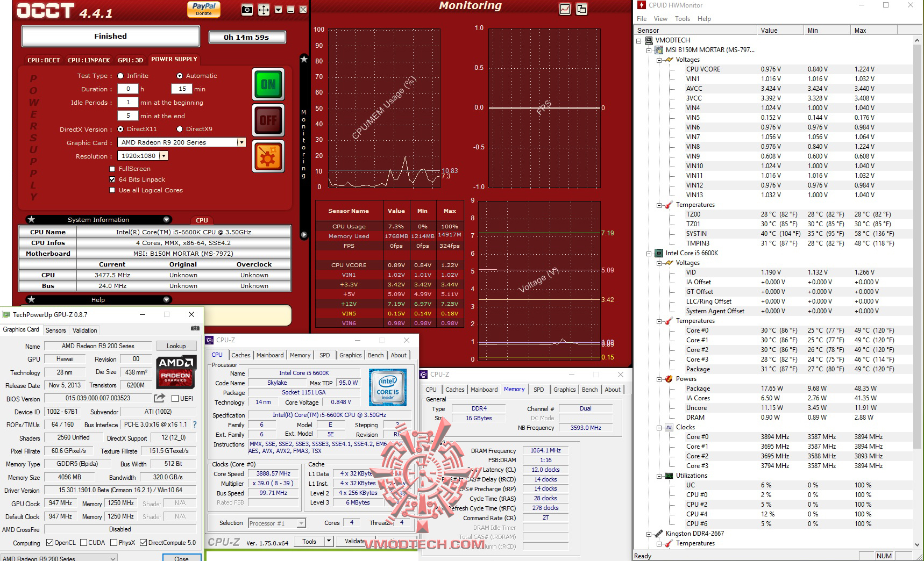Screen dimensions: 924x561
Task: Click the Lookup button in GPU-Z
Action: (176, 346)
